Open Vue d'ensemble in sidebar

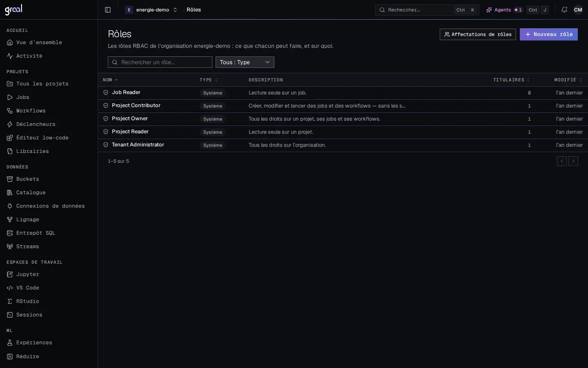pyautogui.click(x=39, y=43)
